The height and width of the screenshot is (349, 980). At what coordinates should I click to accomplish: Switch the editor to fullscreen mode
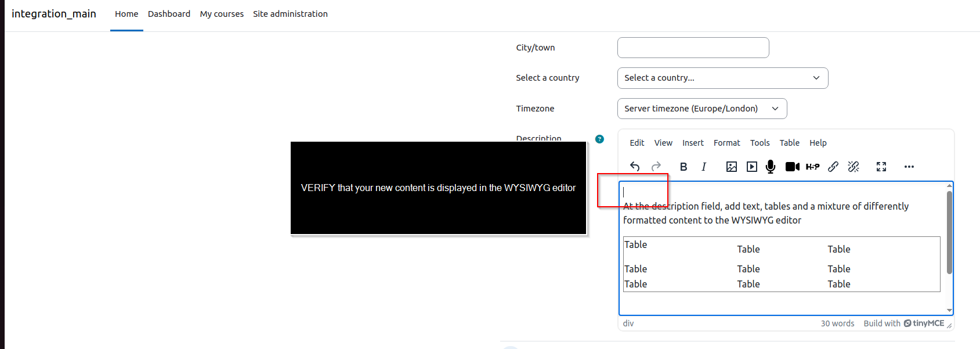pyautogui.click(x=881, y=167)
